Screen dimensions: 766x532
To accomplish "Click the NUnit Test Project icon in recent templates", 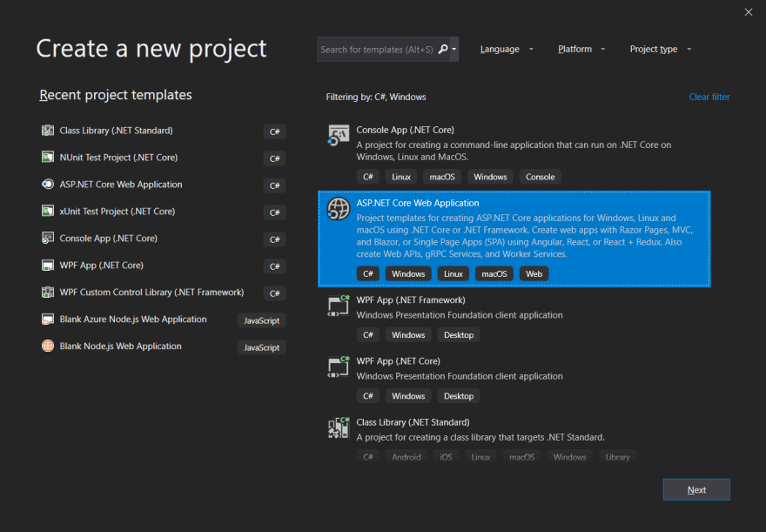I will tap(47, 158).
